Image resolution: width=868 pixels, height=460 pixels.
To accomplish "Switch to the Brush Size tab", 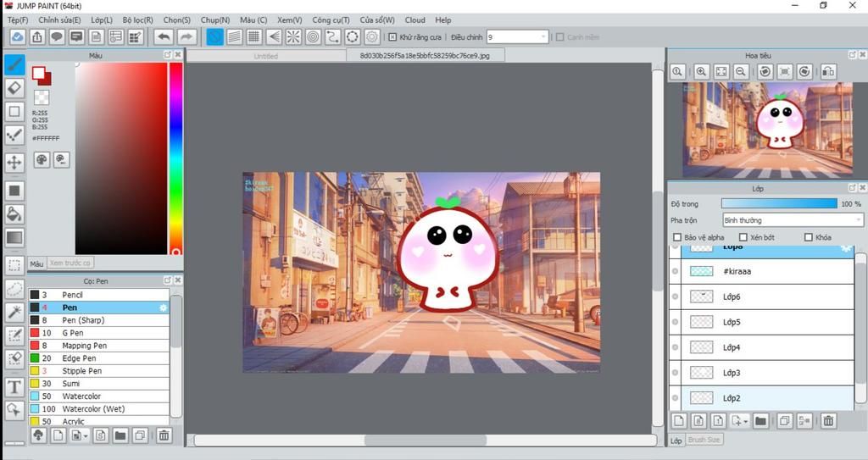I will (704, 440).
